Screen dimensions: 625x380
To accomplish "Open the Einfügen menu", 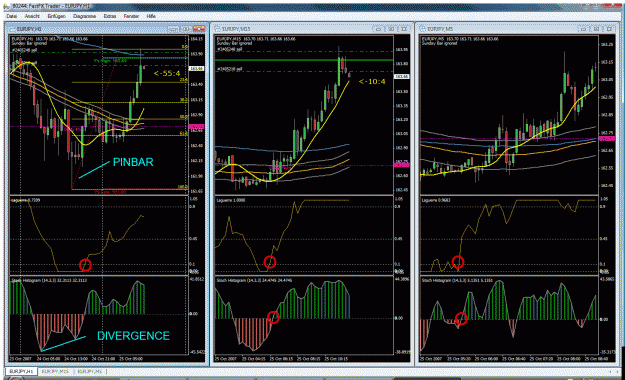I will tap(56, 16).
